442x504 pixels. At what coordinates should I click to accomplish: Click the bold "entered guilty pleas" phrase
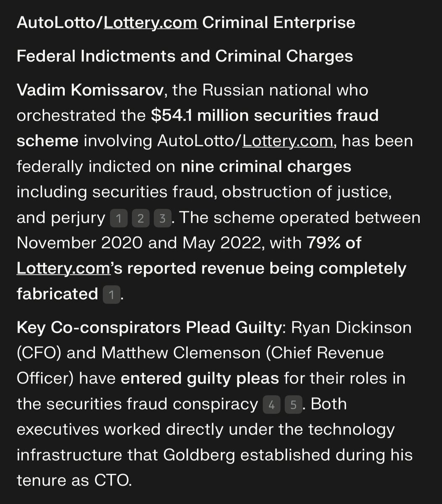pyautogui.click(x=200, y=378)
